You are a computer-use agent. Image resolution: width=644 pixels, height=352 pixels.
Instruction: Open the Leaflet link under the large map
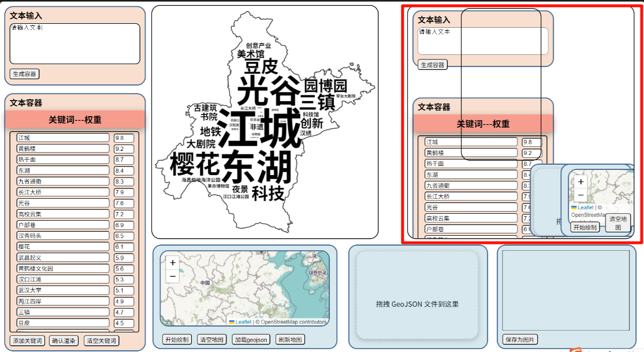point(243,322)
